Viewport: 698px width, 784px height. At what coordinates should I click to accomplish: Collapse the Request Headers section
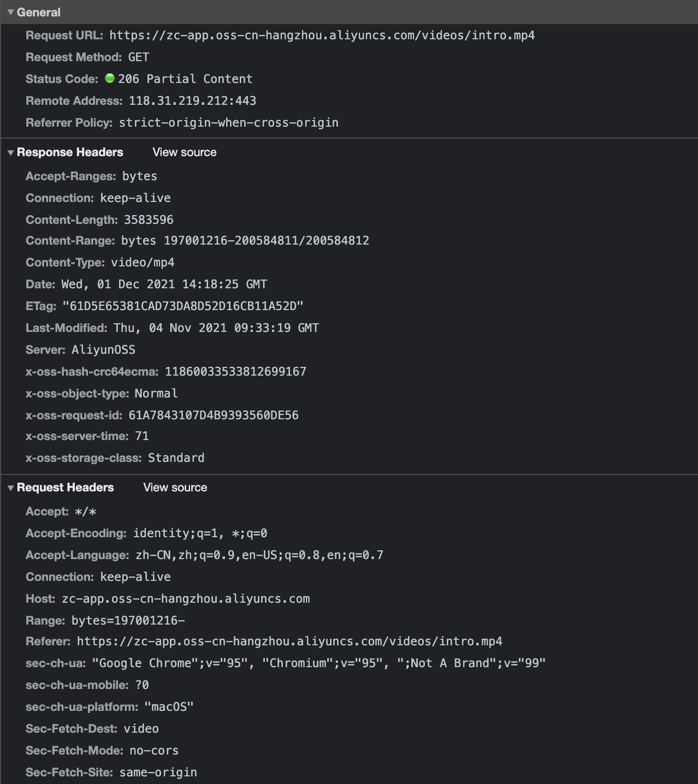coord(10,488)
